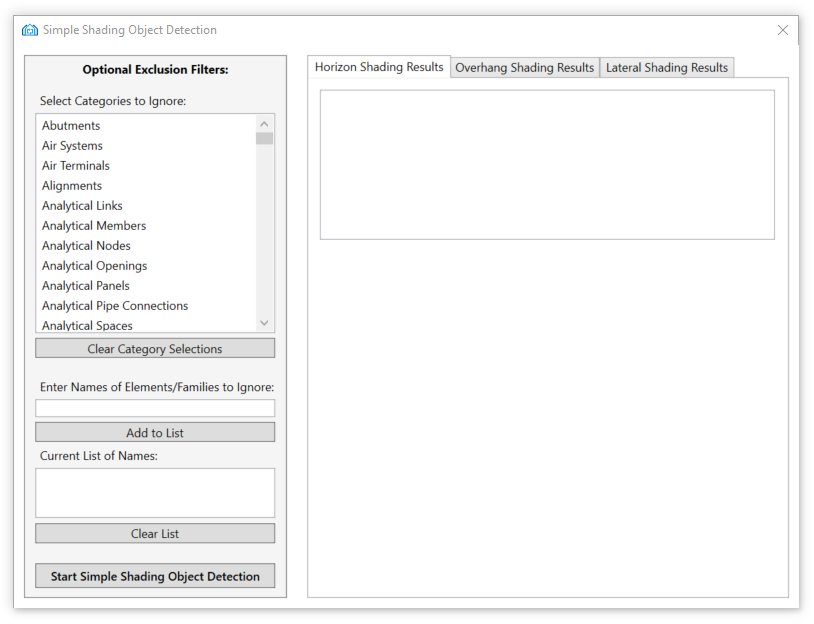Select the Horizon Shading Results tab
Screen dimensions: 814x624
tap(379, 67)
